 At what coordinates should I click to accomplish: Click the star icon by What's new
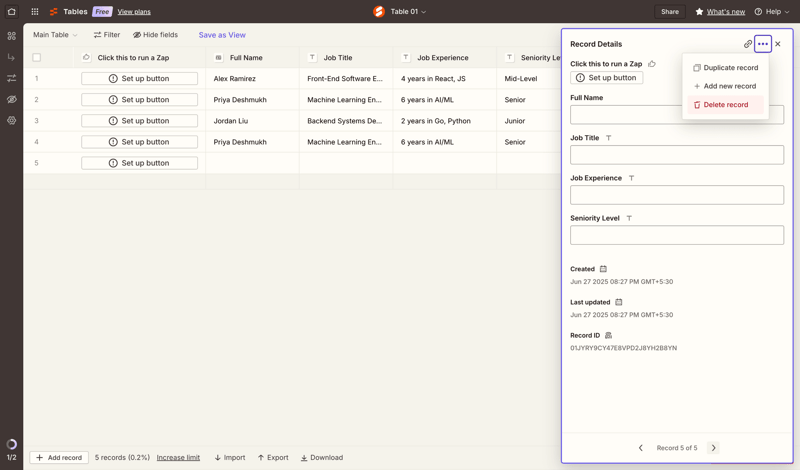pos(699,11)
